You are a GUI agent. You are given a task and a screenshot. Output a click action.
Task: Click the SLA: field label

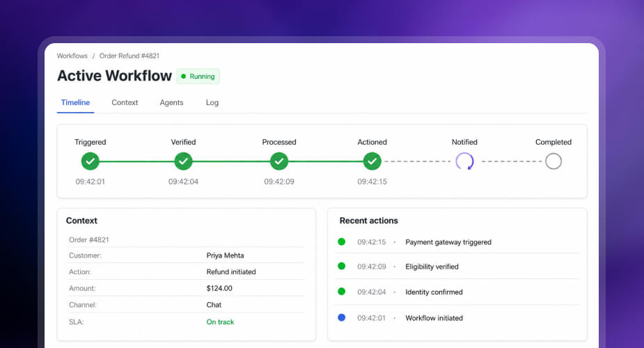(77, 322)
